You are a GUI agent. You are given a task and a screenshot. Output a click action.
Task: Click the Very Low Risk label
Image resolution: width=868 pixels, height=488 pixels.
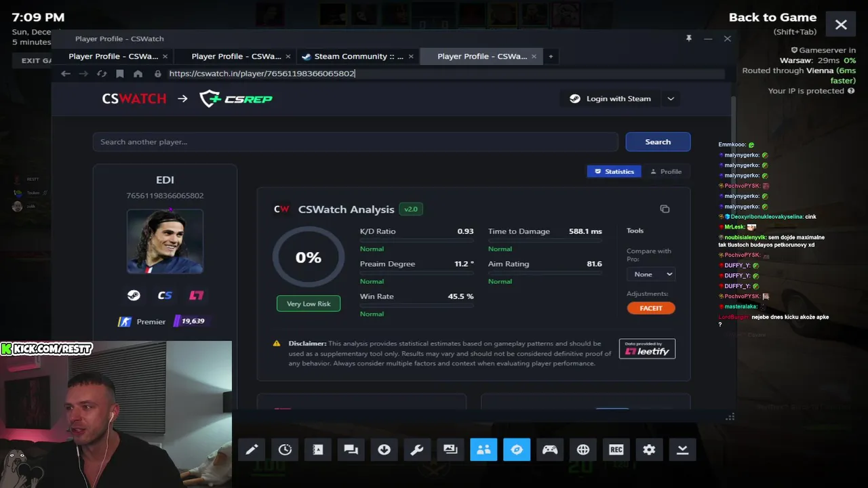(x=309, y=304)
